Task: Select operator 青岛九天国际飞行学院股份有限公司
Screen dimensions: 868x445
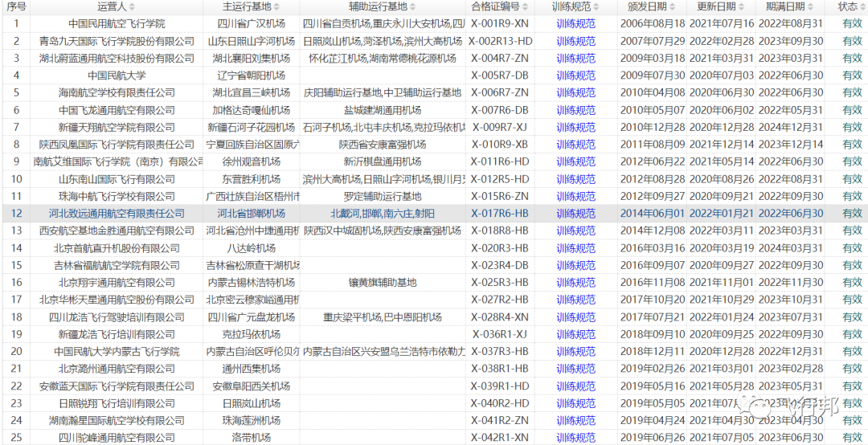Action: pos(117,41)
